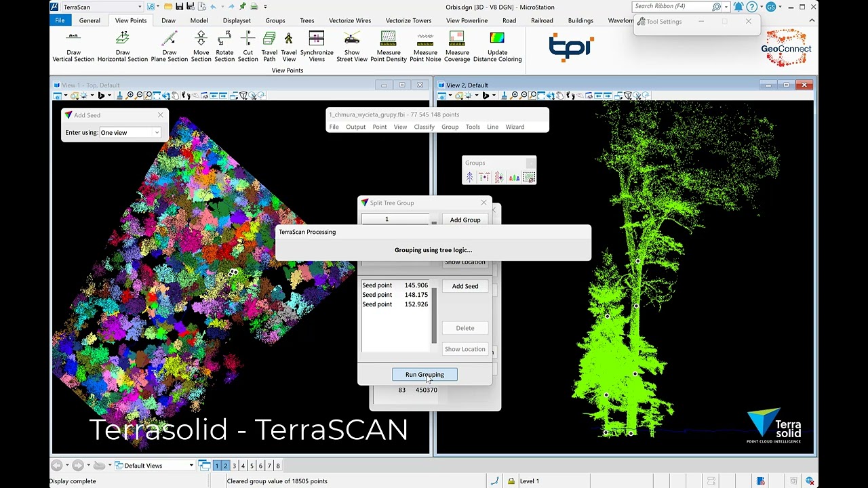Click the save icon in quick access toolbar
Image resolution: width=868 pixels, height=488 pixels.
pos(179,7)
